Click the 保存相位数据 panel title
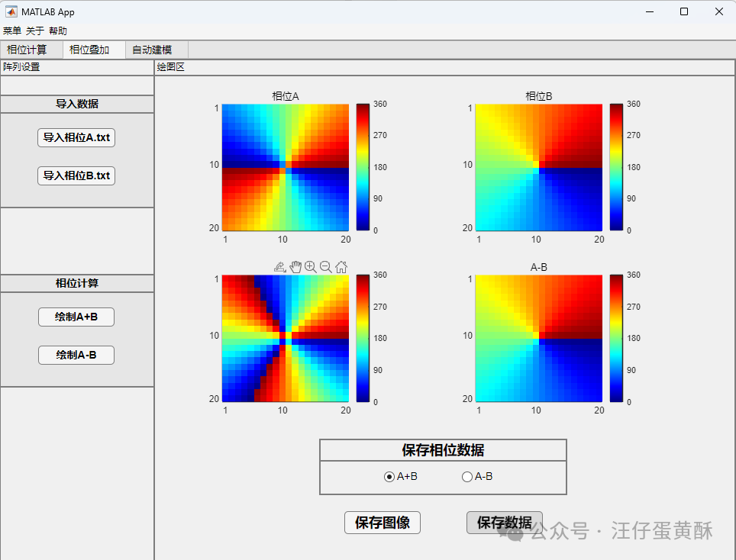 point(443,450)
